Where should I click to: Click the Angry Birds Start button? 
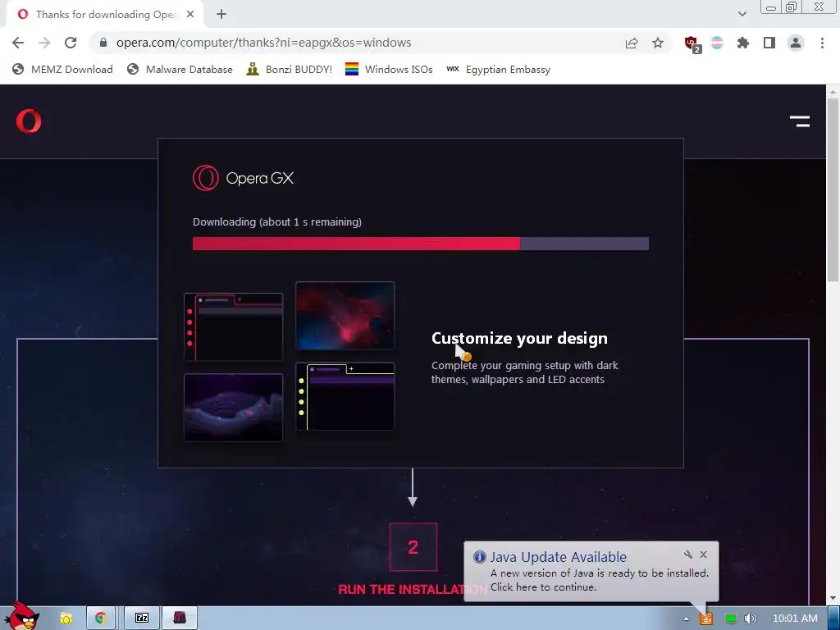click(22, 616)
